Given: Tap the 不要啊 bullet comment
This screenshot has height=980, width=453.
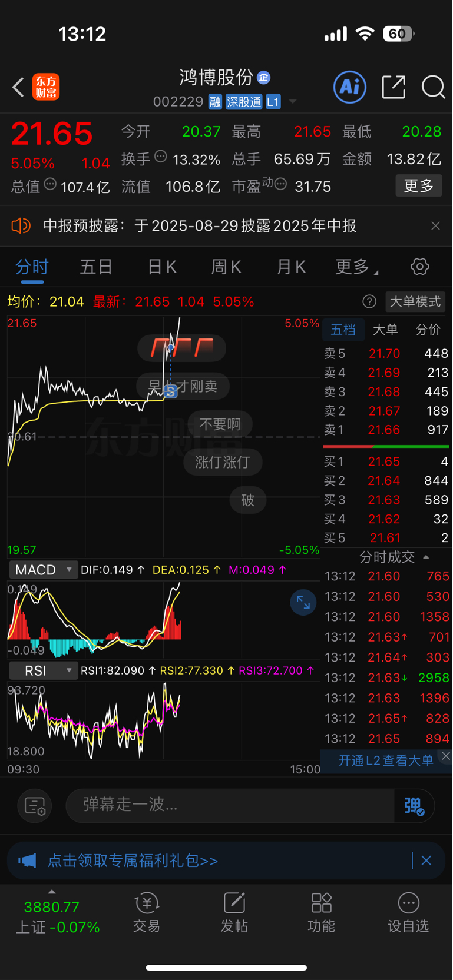Looking at the screenshot, I should pyautogui.click(x=220, y=424).
